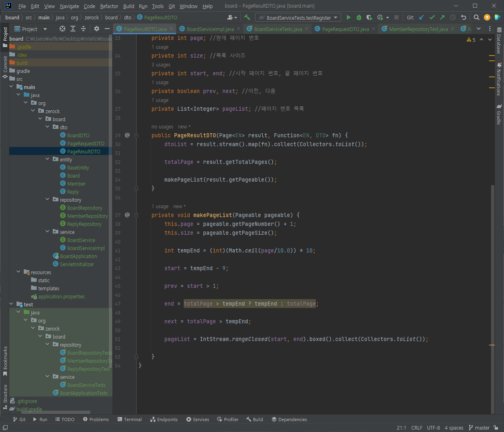504x432 pixels.
Task: Open the code-with-me user icon dropdown
Action: click(x=232, y=17)
